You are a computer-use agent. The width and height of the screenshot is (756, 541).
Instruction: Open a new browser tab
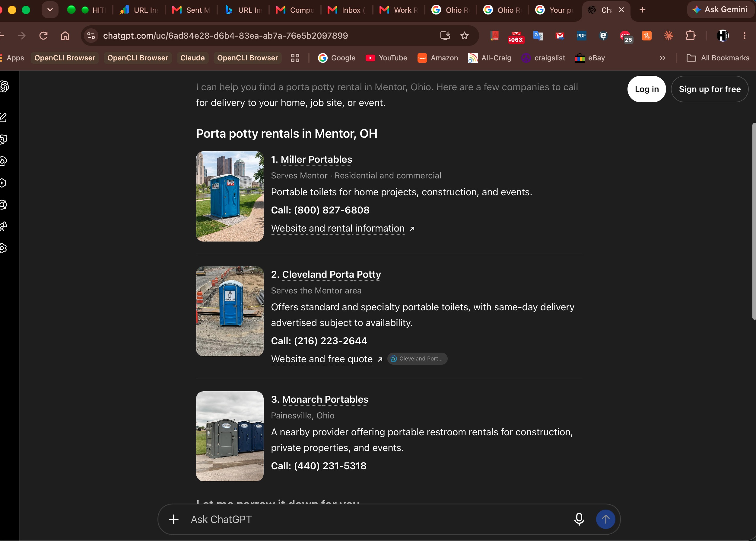(643, 10)
